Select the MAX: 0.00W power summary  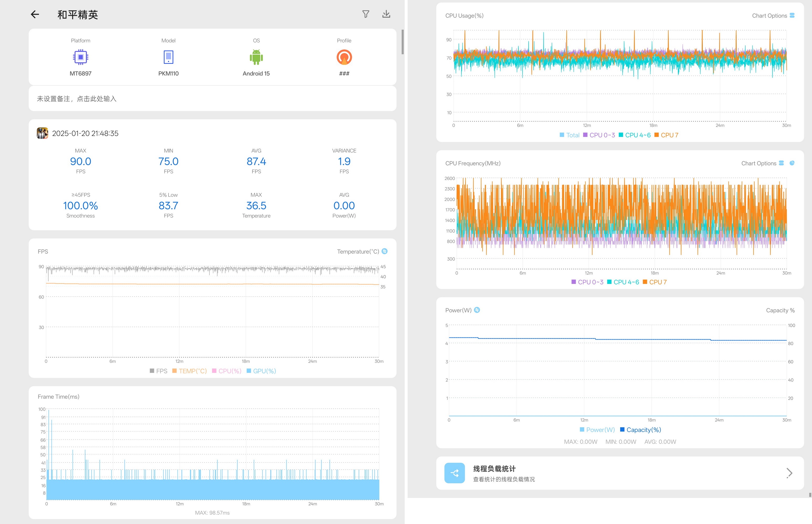(581, 442)
